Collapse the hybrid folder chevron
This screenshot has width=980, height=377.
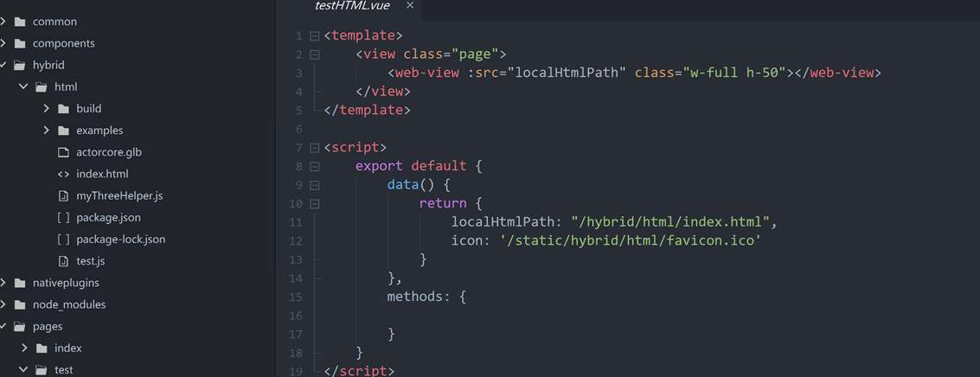3,65
